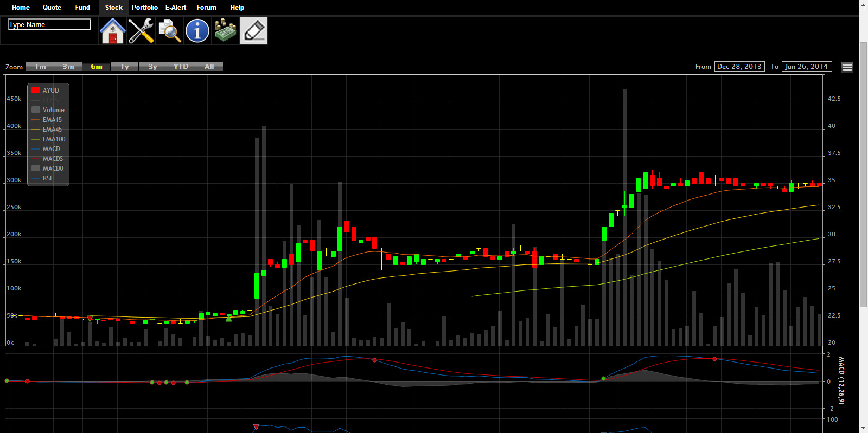Edit the From date field

click(739, 67)
